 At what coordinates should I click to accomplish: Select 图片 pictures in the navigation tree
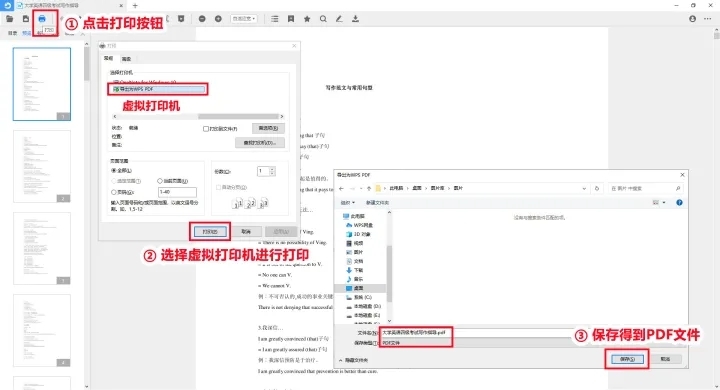[x=354, y=252]
